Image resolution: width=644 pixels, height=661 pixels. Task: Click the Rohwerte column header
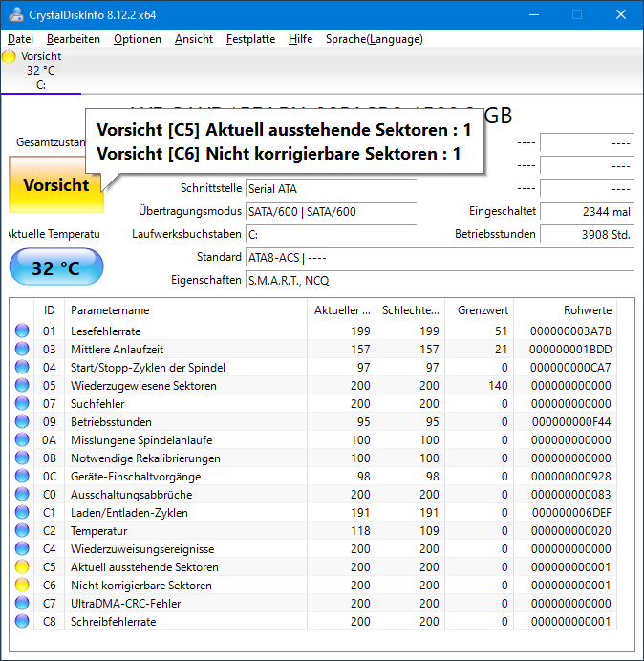[x=565, y=310]
